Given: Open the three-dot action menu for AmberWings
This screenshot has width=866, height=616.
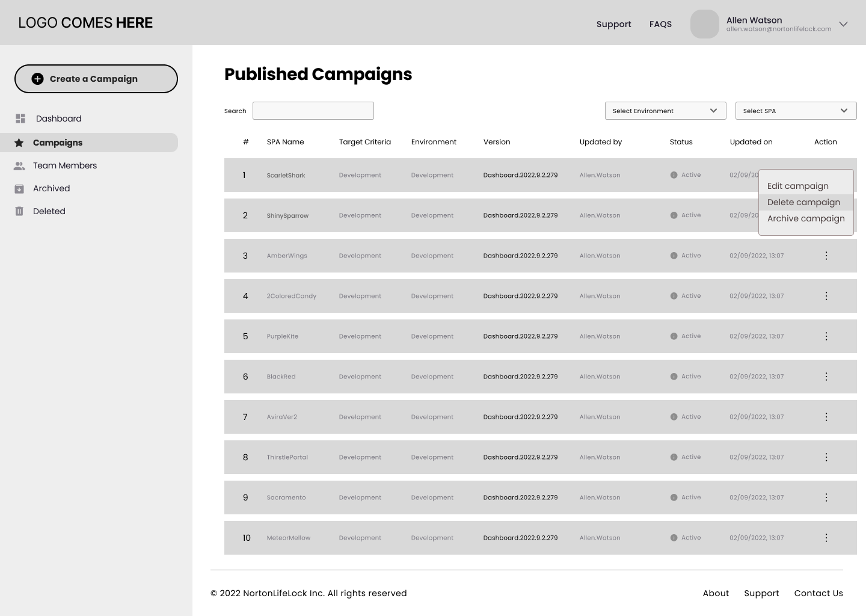Looking at the screenshot, I should tap(826, 256).
